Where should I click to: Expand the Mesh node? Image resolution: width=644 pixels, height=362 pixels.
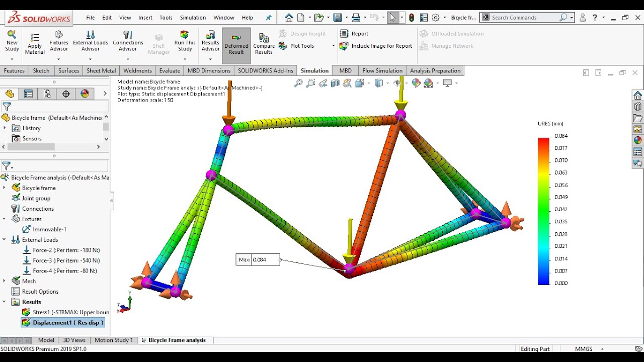pyautogui.click(x=5, y=281)
